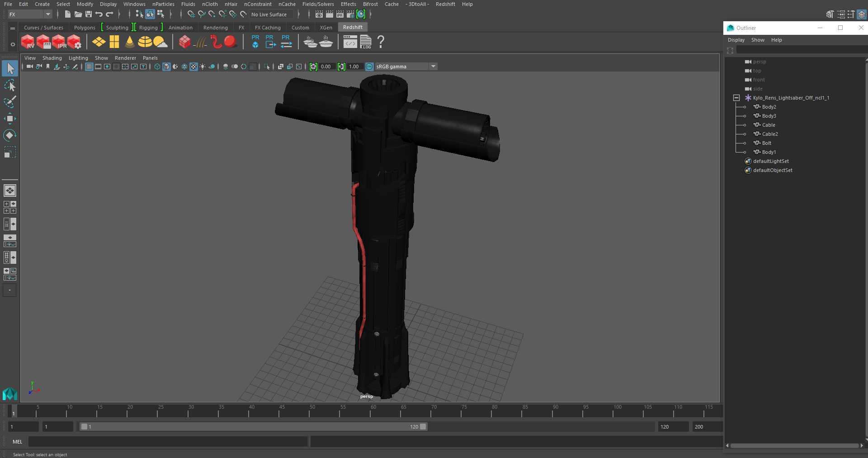Open shelf options gear menu
This screenshot has height=458, width=868.
click(13, 44)
